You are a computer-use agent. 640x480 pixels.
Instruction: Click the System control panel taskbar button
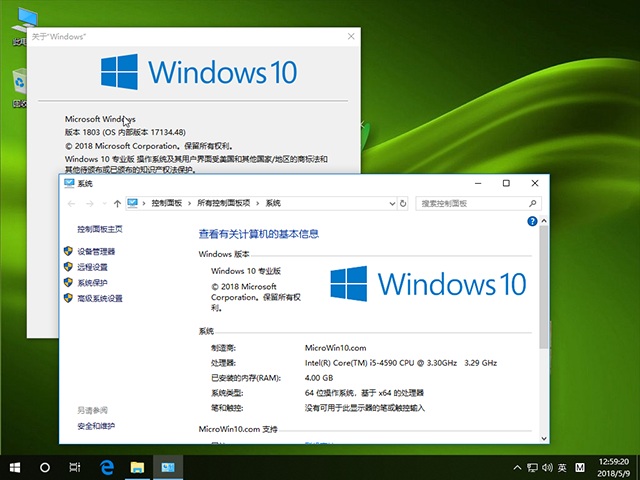[168, 467]
